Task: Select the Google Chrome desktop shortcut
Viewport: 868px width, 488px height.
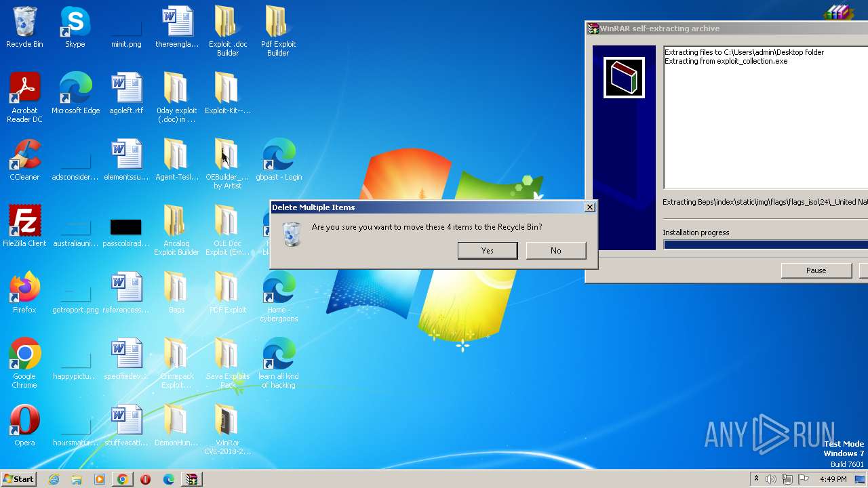Action: pos(24,363)
